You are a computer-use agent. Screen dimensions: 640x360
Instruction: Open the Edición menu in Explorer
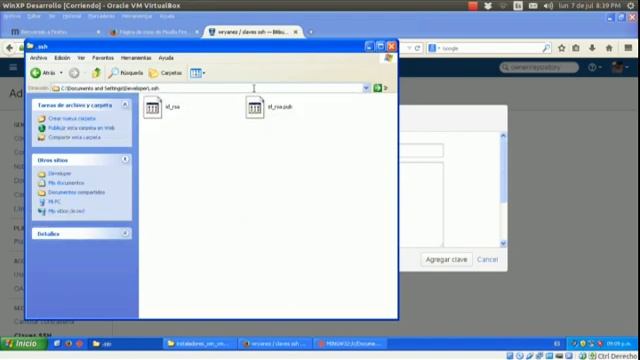click(62, 58)
